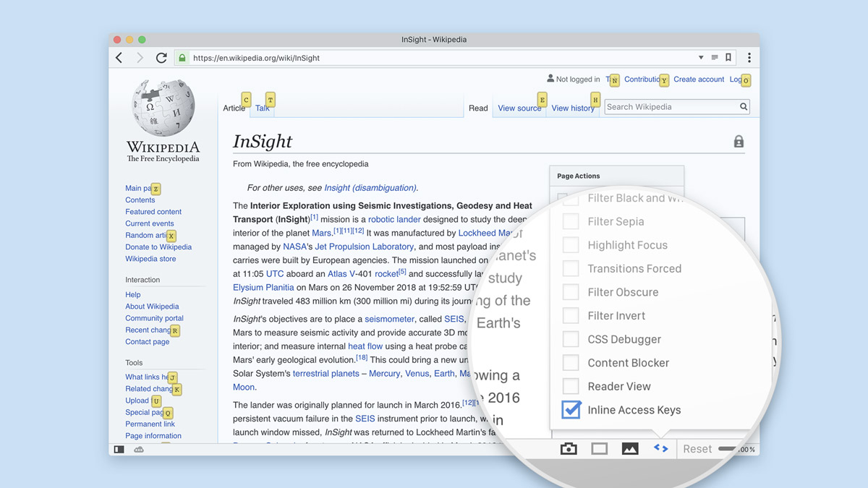The height and width of the screenshot is (488, 868).
Task: Go back with the browser back arrow
Action: tap(119, 58)
